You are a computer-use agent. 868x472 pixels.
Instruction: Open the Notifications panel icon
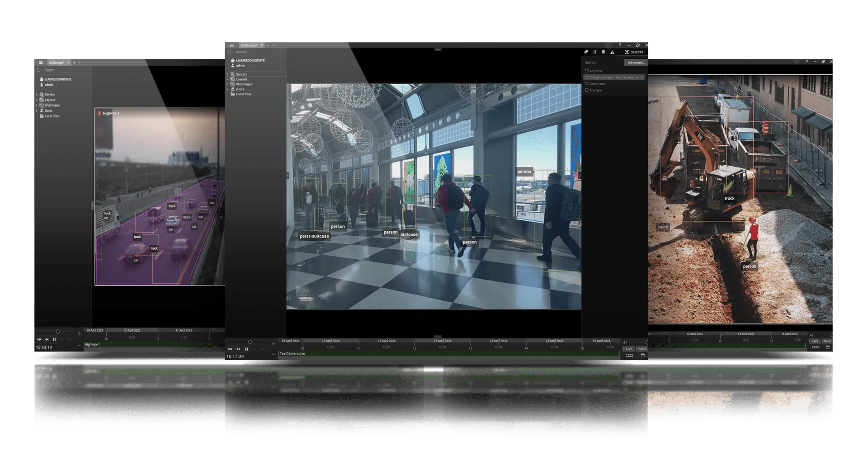coord(586,52)
